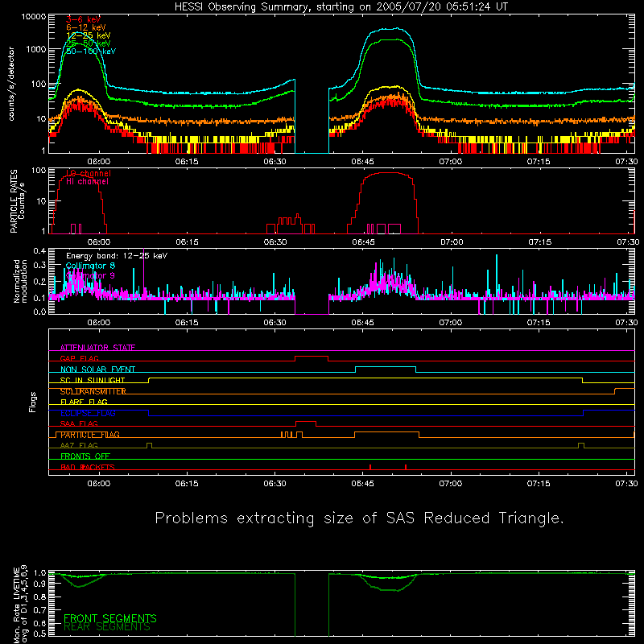Click the 06:15 time label under Flags panel
644x644 pixels.
tap(187, 484)
